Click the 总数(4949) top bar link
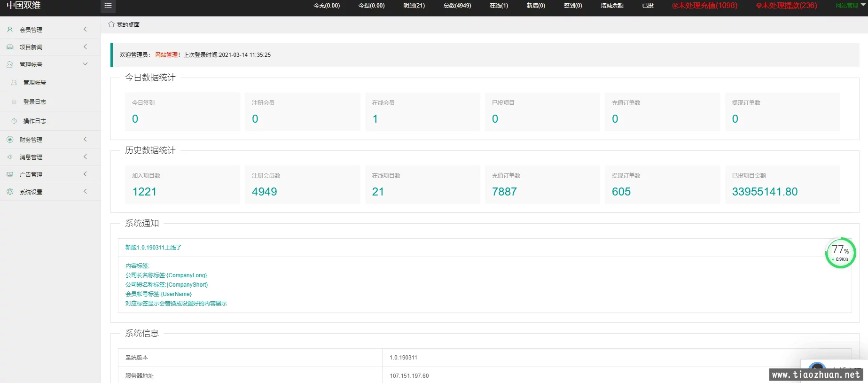The width and height of the screenshot is (868, 383). pyautogui.click(x=457, y=6)
